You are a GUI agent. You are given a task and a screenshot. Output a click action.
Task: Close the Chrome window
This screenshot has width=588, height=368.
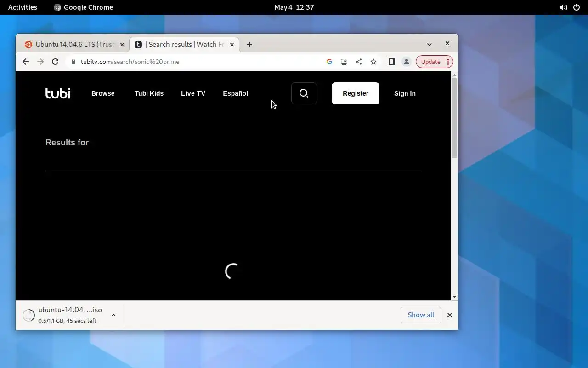click(x=447, y=43)
